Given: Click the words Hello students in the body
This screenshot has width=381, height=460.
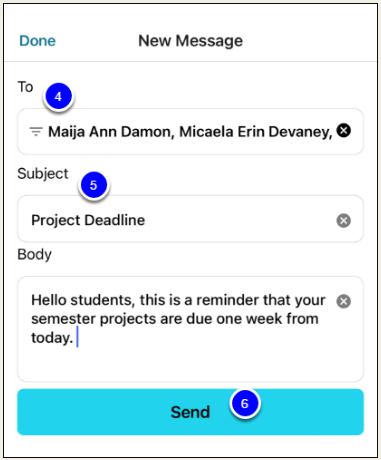Looking at the screenshot, I should pos(83,300).
